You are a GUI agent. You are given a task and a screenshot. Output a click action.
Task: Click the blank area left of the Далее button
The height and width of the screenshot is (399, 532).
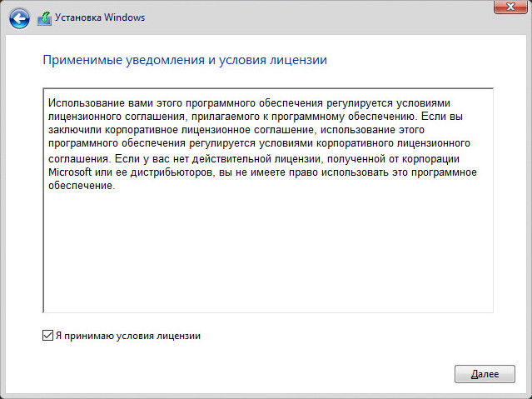pyautogui.click(x=333, y=374)
